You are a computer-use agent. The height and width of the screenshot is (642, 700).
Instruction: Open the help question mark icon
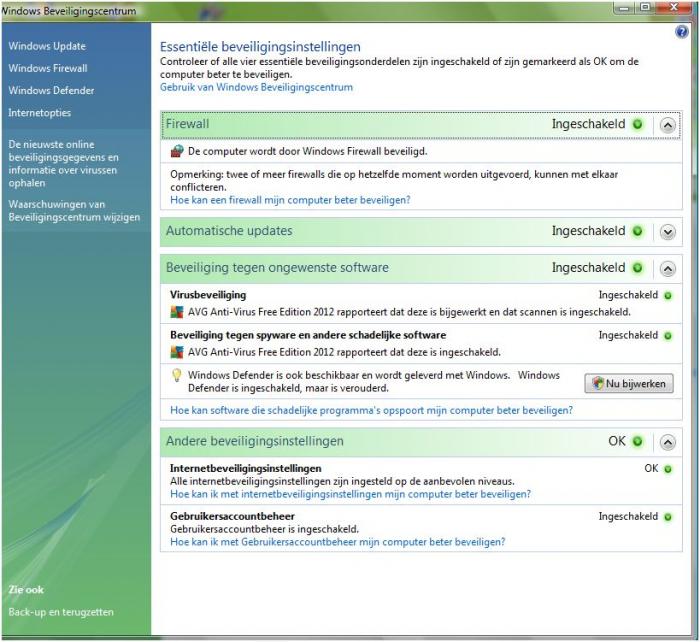pos(681,32)
